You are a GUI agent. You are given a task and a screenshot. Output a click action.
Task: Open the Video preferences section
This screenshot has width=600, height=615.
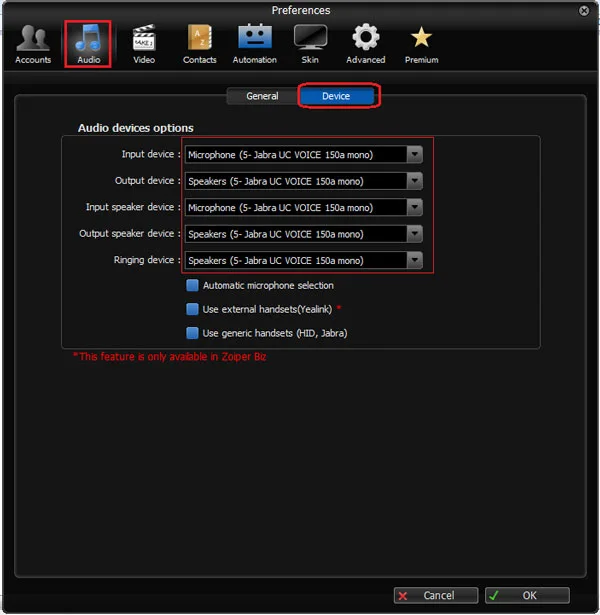(144, 44)
